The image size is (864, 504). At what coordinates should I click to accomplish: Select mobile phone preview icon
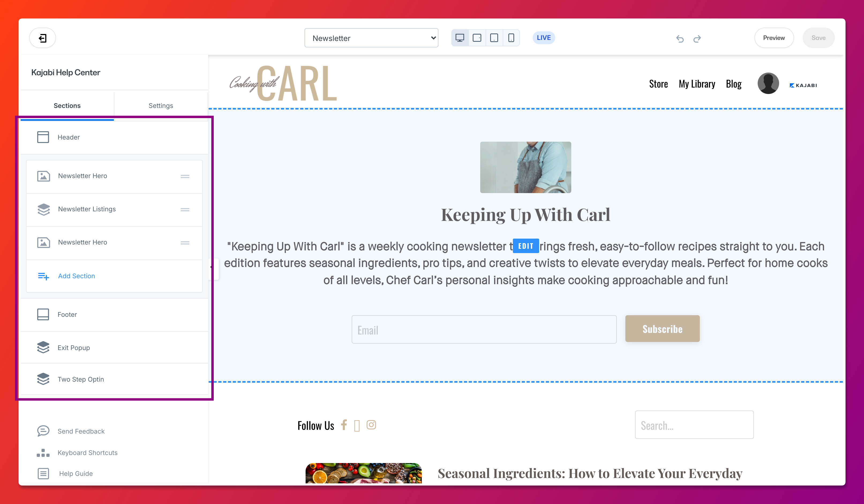coord(511,38)
